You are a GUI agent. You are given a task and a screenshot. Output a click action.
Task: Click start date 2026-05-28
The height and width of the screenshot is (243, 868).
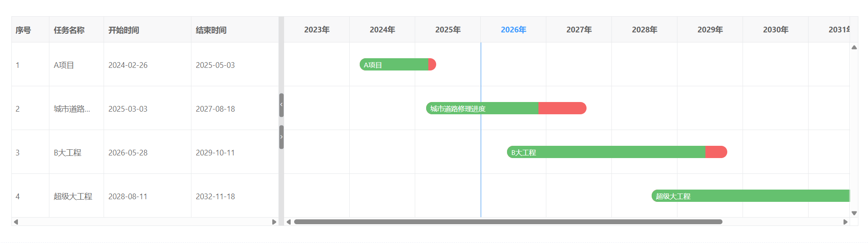point(128,153)
